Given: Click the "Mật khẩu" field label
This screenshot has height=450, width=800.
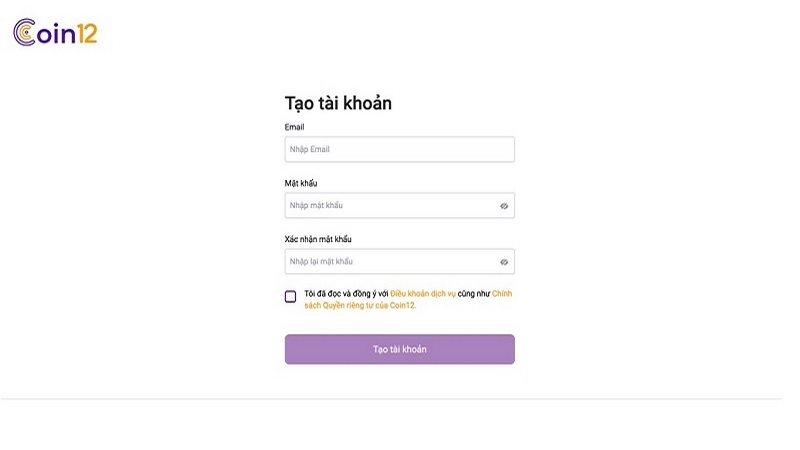Looking at the screenshot, I should click(x=301, y=183).
